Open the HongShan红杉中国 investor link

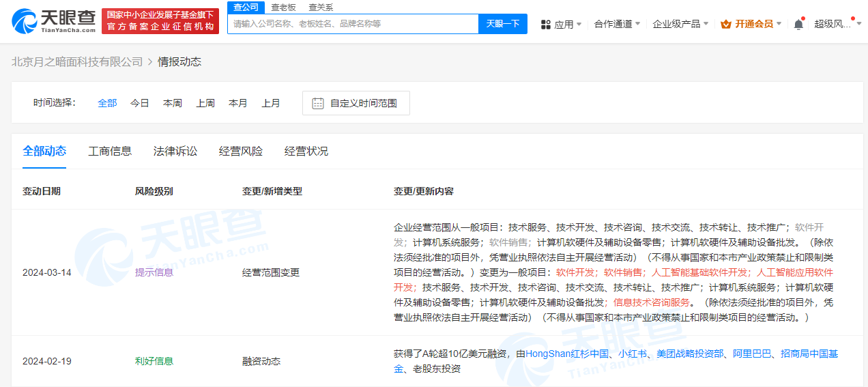pos(567,354)
